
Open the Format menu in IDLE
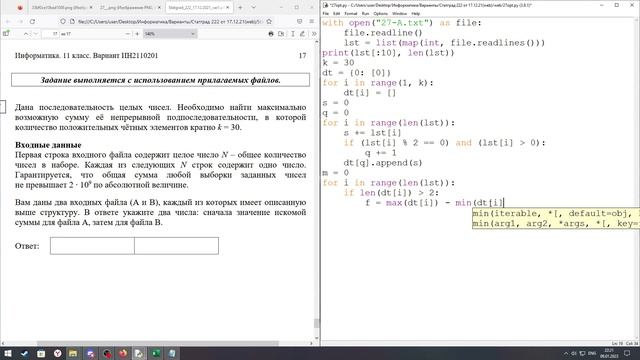(x=351, y=13)
